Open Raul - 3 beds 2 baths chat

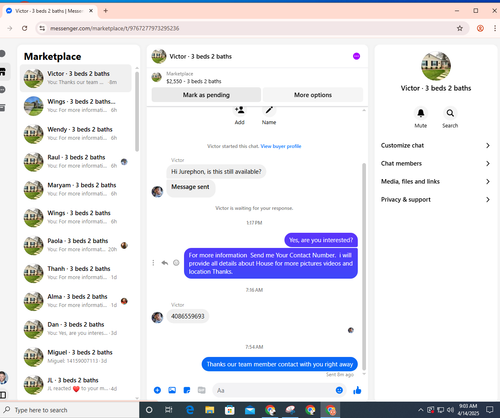point(76,161)
